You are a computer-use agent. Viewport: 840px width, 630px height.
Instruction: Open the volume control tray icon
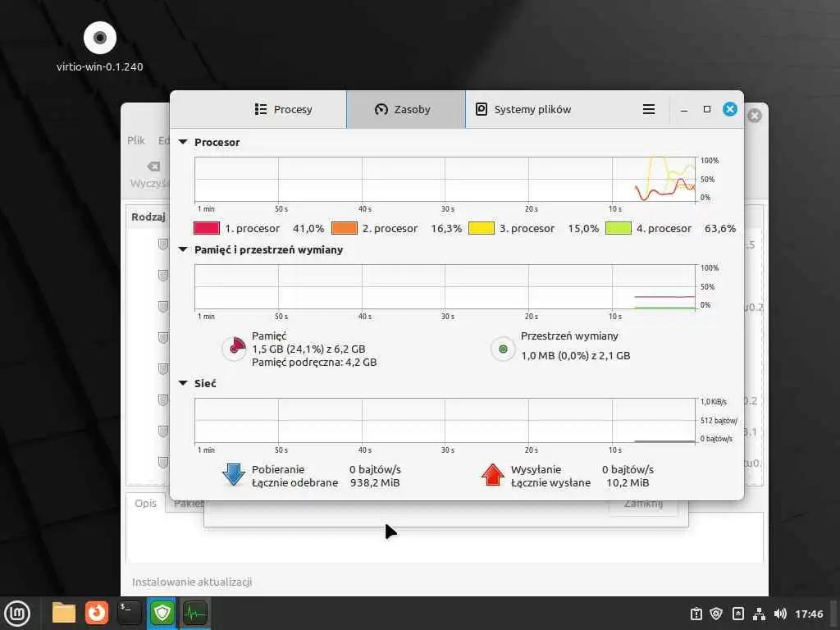tap(780, 614)
